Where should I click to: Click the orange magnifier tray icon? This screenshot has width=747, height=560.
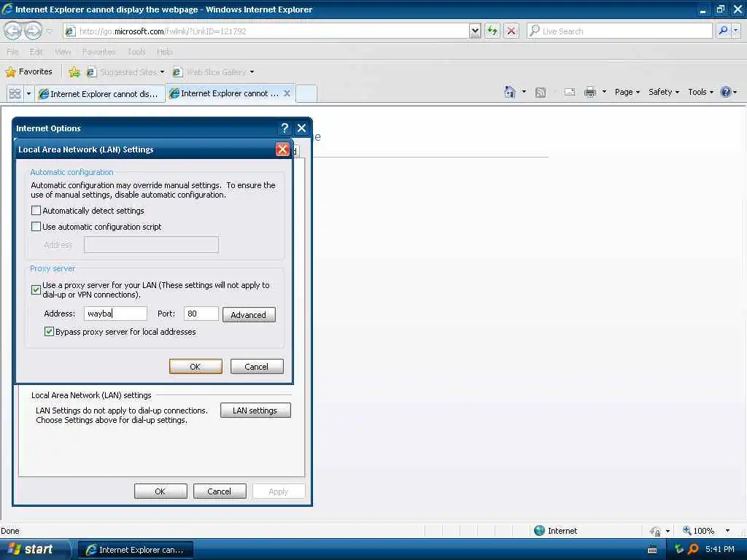693,549
